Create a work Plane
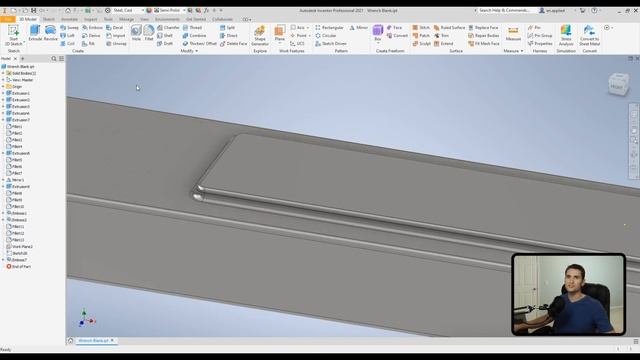The image size is (640, 360). pyautogui.click(x=280, y=33)
